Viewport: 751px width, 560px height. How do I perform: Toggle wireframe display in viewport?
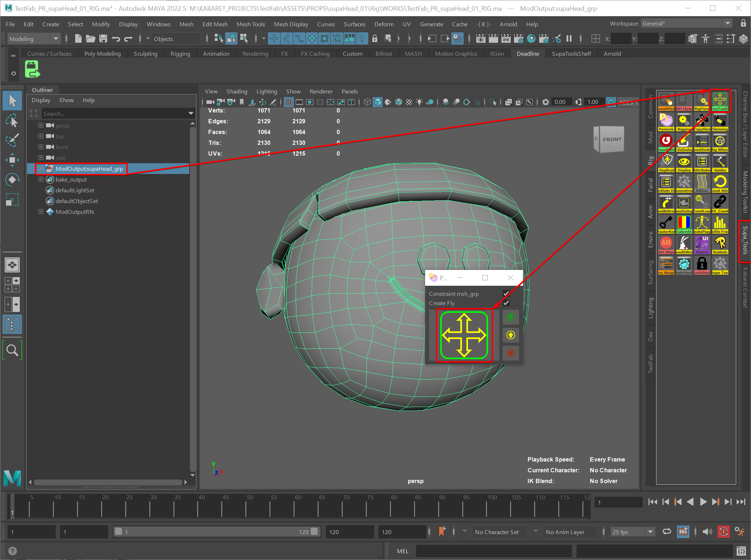click(x=367, y=102)
